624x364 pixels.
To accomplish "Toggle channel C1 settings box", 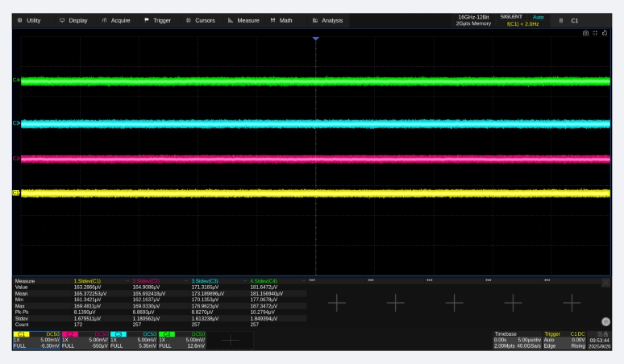I will pyautogui.click(x=35, y=340).
